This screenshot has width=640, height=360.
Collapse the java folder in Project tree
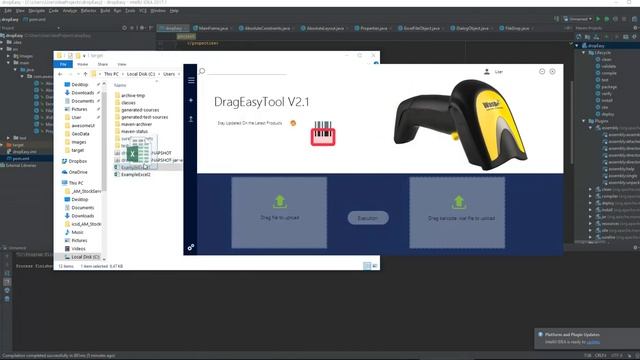[16, 70]
